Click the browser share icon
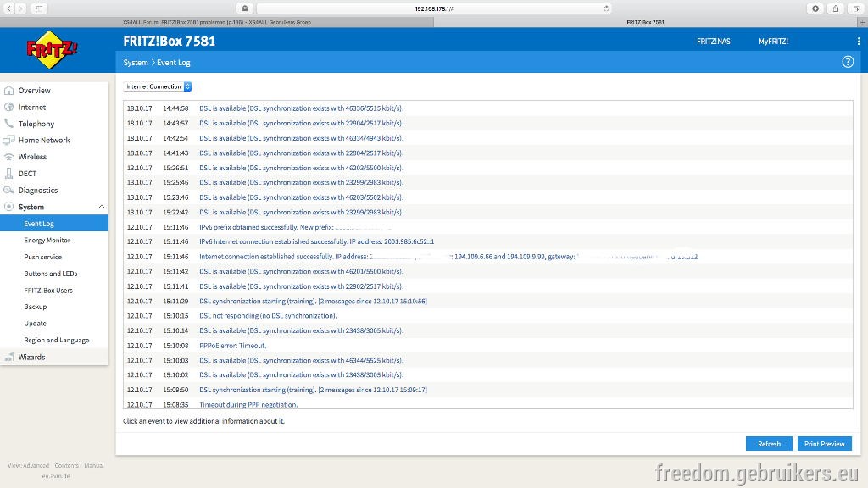The image size is (868, 488). pyautogui.click(x=835, y=8)
